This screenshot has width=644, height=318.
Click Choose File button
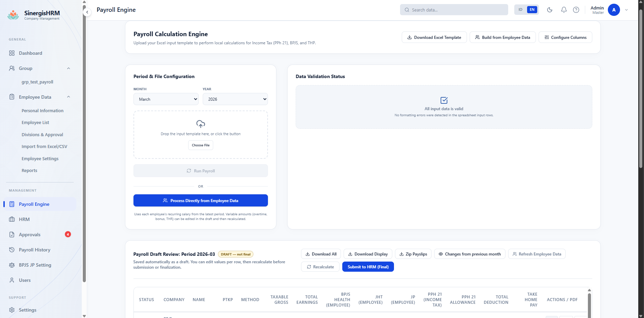(201, 145)
